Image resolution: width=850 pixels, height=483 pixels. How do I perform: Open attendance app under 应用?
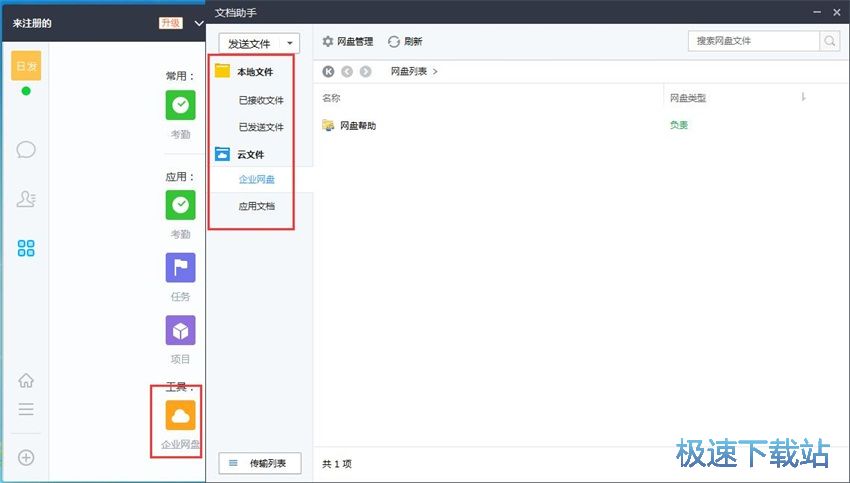181,205
